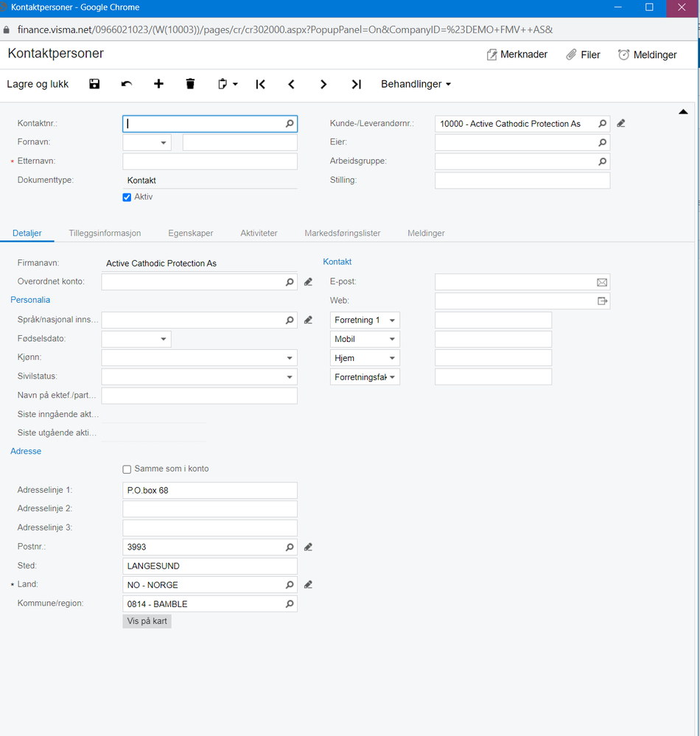Click the E-post envelope icon
The image size is (700, 736).
pyautogui.click(x=602, y=282)
